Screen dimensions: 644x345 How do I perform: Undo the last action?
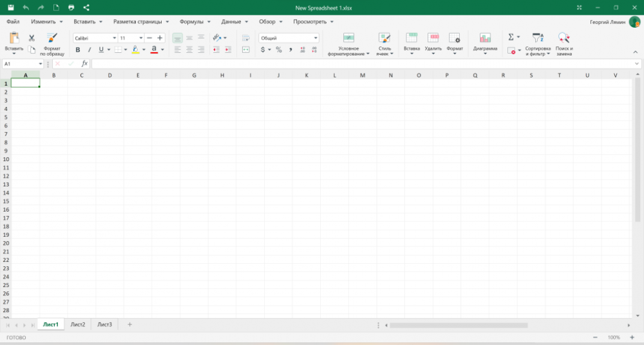click(26, 7)
